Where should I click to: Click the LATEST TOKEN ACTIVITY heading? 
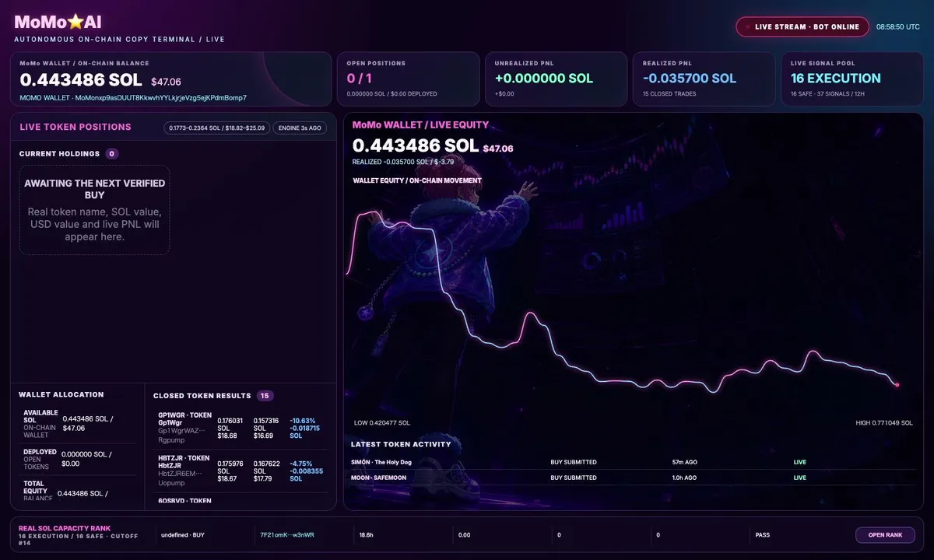coord(401,444)
